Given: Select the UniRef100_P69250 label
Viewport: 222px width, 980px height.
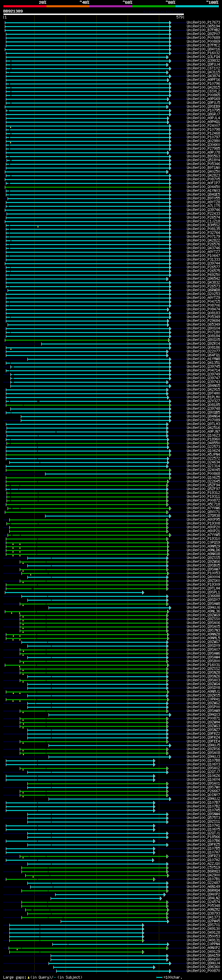Looking at the screenshot, I should [x=203, y=275].
